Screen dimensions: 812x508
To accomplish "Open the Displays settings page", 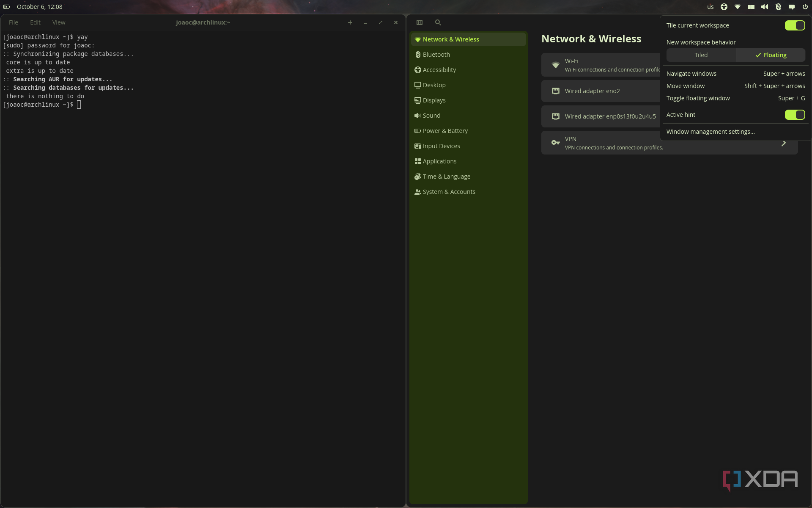I will [x=468, y=100].
